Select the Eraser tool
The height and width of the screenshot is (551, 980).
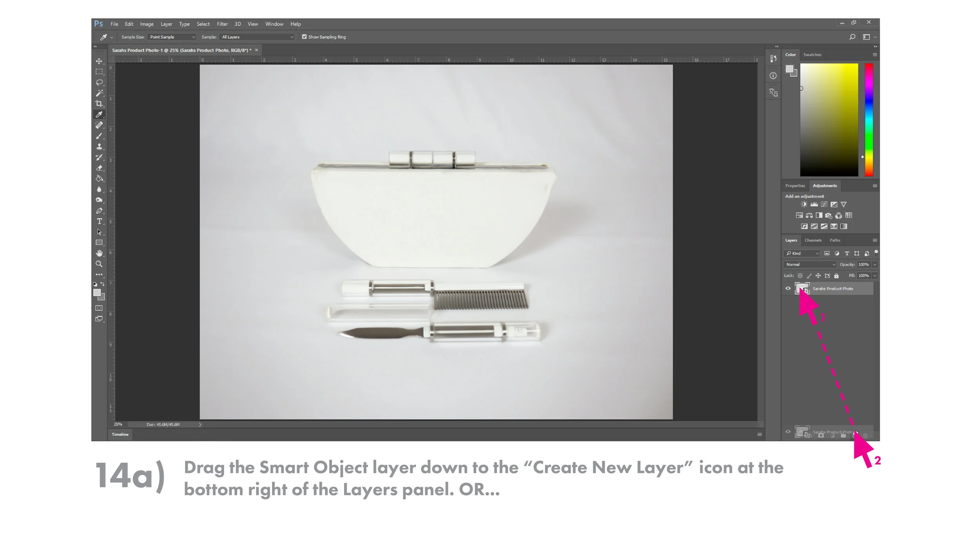[x=99, y=168]
